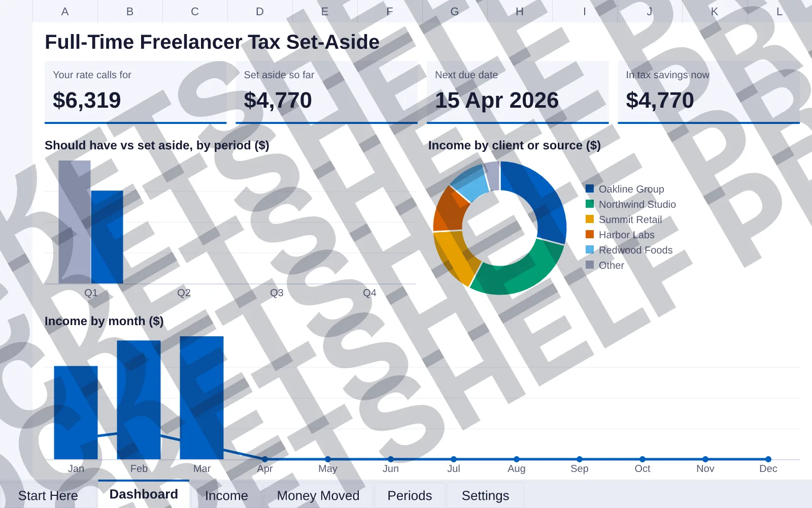Click the Redwood Foods legend label
The width and height of the screenshot is (812, 508).
tap(635, 250)
